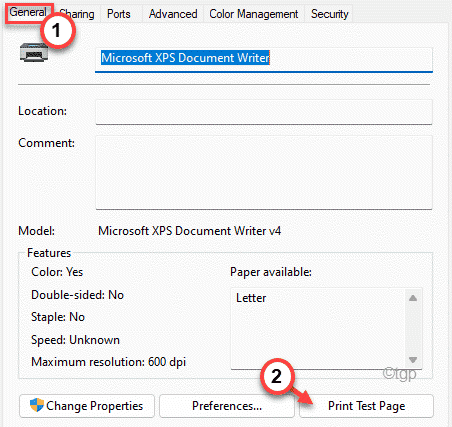Click the Print Test Page button

tap(366, 406)
